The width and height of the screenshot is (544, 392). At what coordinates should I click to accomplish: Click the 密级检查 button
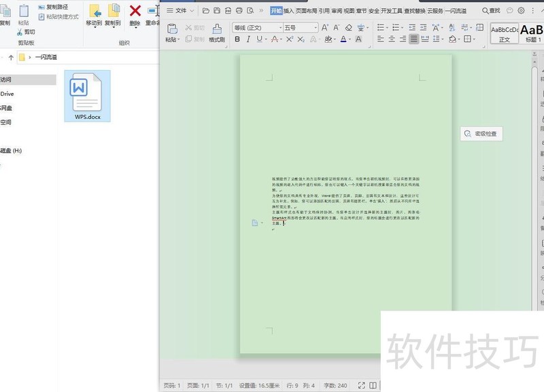click(481, 134)
